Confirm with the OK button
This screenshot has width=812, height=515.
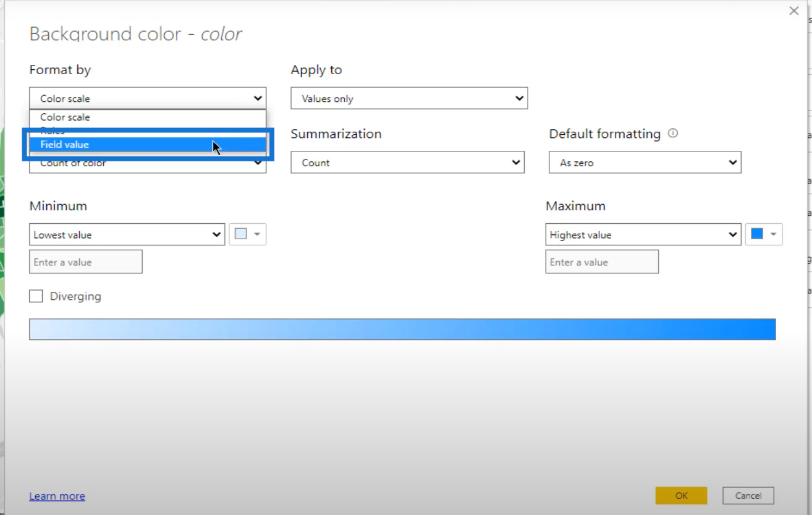click(x=681, y=495)
